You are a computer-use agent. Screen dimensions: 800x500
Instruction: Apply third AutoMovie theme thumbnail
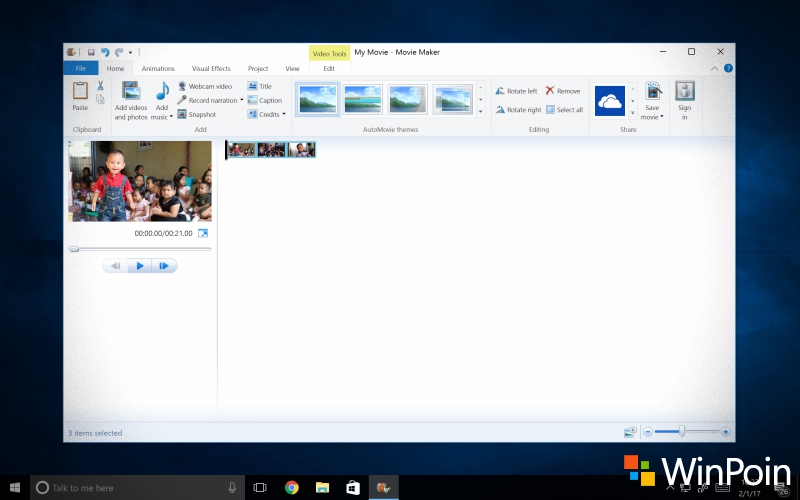click(407, 99)
